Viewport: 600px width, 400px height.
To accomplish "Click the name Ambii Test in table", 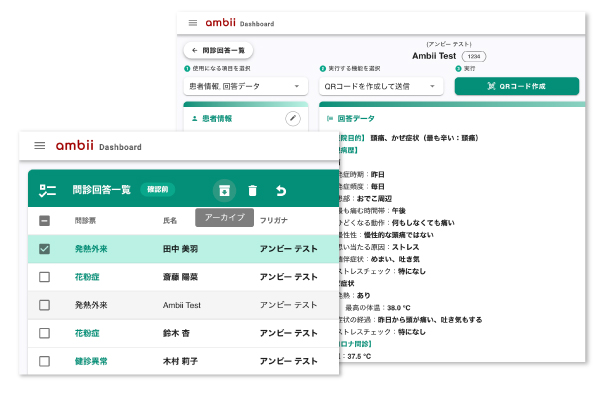I will click(182, 305).
